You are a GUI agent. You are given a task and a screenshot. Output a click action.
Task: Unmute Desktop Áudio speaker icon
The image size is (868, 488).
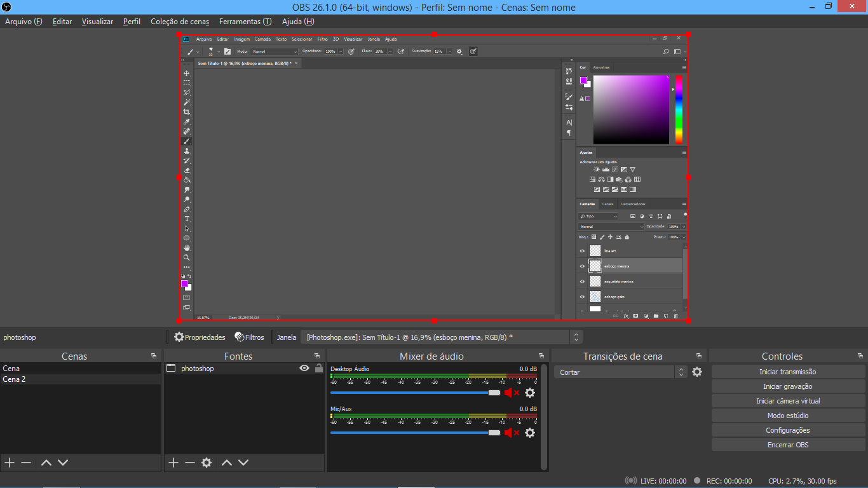click(512, 393)
